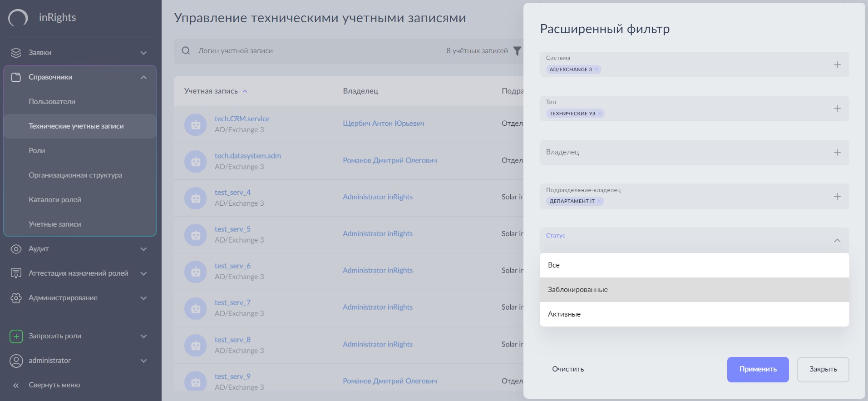Viewport: 868px width, 401px height.
Task: Click the Заявки stack icon
Action: point(16,53)
